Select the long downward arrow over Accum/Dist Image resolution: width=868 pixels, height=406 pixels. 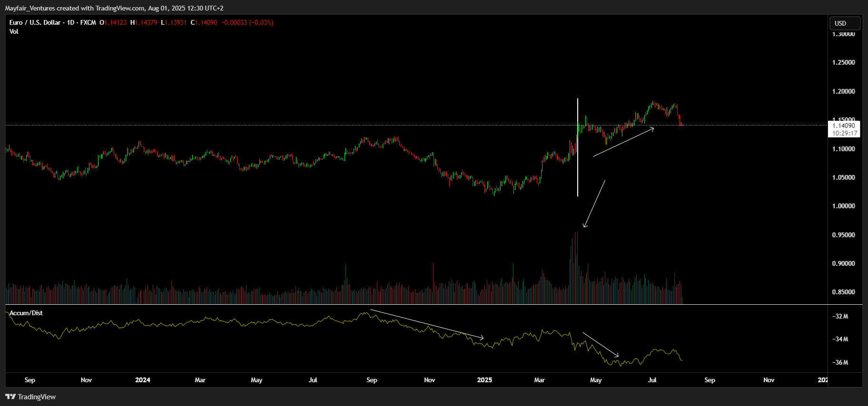pos(427,324)
